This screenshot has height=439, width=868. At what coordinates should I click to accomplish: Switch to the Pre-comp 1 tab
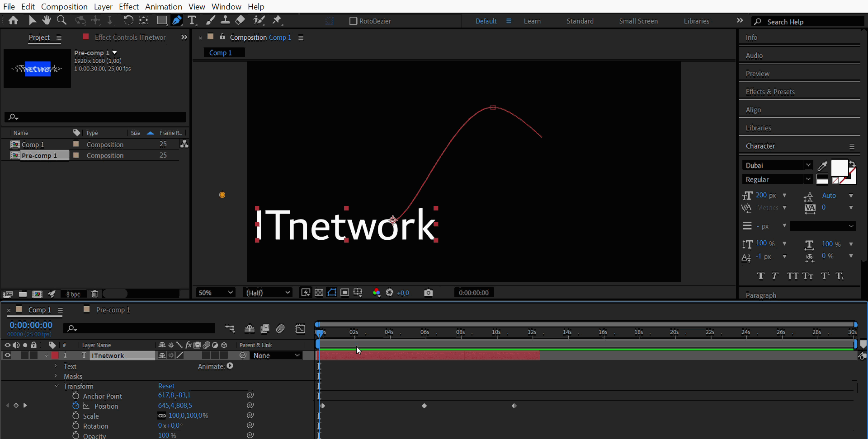click(x=113, y=310)
